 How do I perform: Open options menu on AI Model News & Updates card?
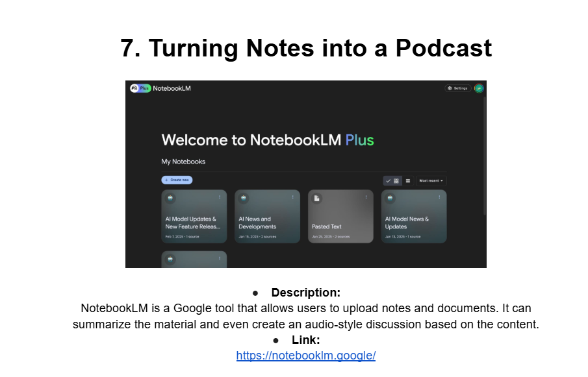(x=439, y=197)
